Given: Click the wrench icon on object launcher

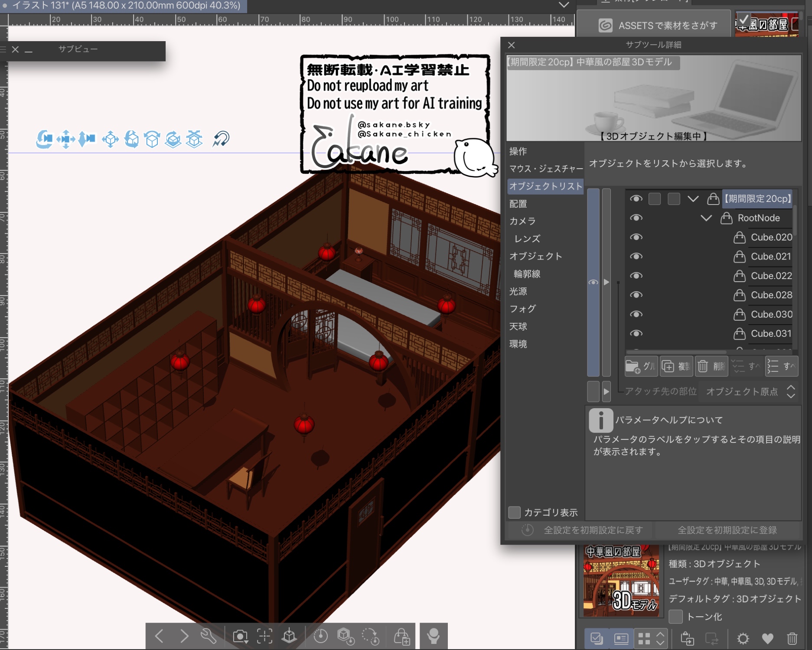Looking at the screenshot, I should click(209, 636).
